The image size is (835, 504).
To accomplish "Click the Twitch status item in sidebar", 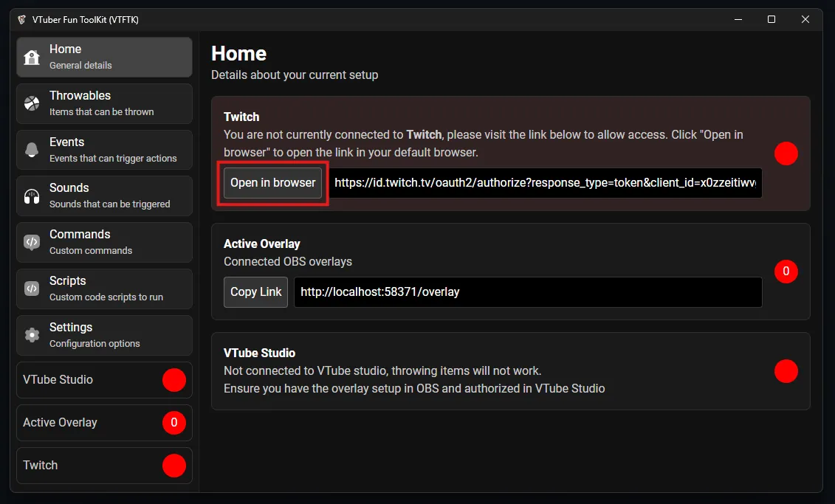I will (x=104, y=466).
